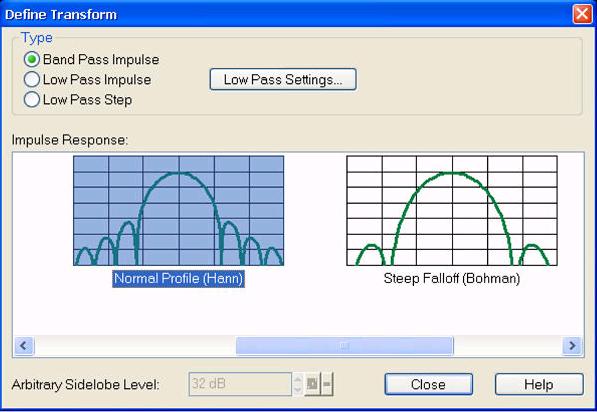Select the Steep Falloff (Bohman) response graph
This screenshot has width=597, height=412.
click(x=452, y=211)
